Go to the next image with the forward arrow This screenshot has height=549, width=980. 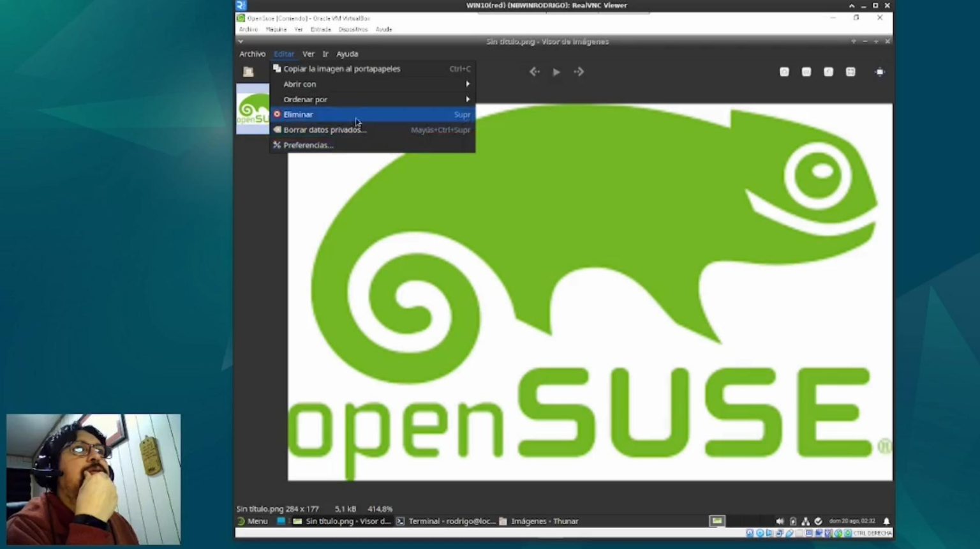[x=578, y=71]
